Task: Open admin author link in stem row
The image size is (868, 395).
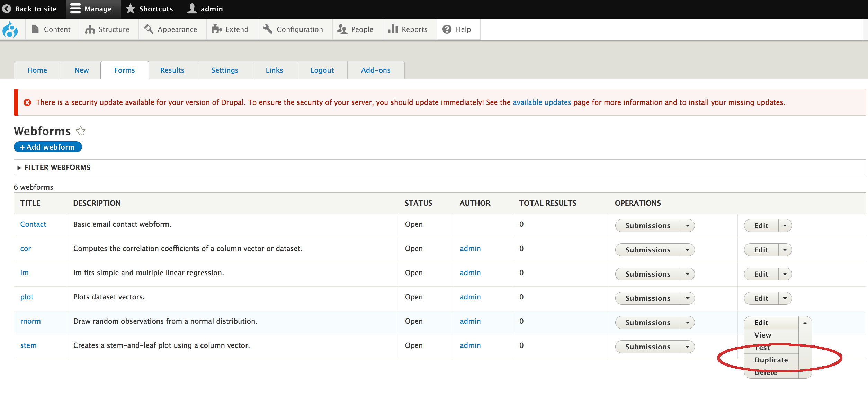Action: tap(470, 345)
